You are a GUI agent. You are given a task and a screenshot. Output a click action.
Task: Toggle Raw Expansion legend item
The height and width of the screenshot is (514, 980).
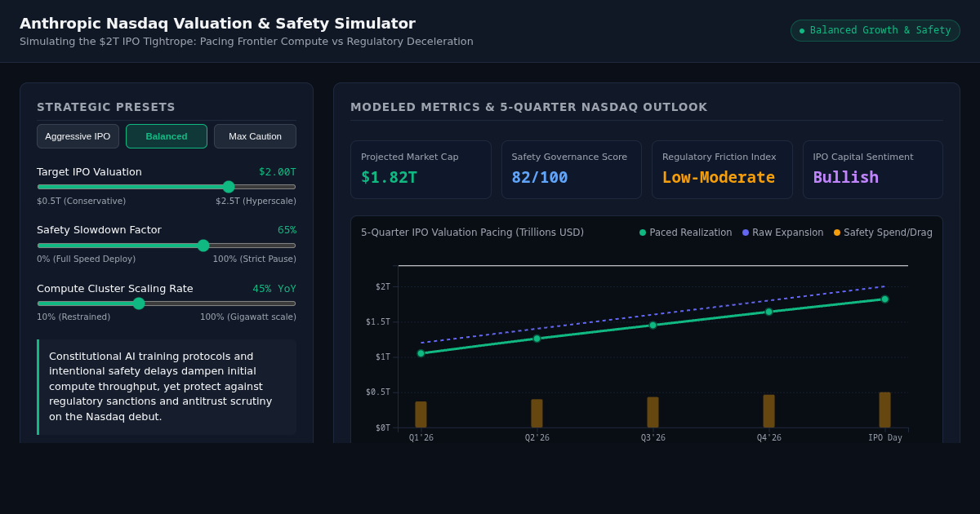coord(782,233)
